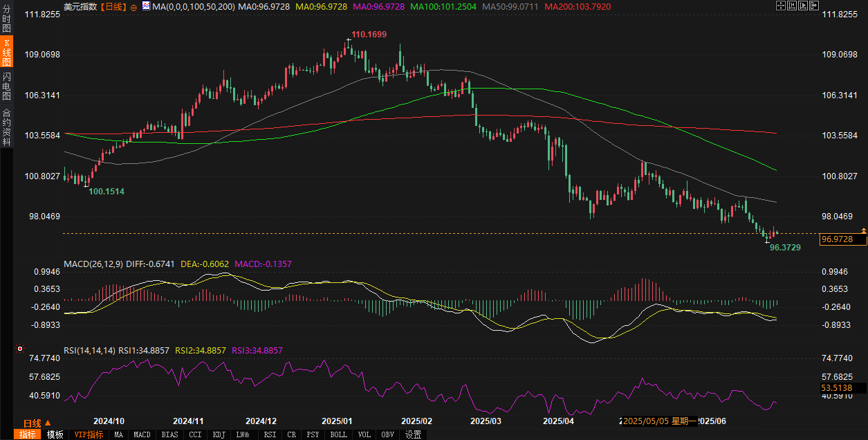Click the panel-collapse arrow icon at top right
The height and width of the screenshot is (440, 868).
coord(814,6)
